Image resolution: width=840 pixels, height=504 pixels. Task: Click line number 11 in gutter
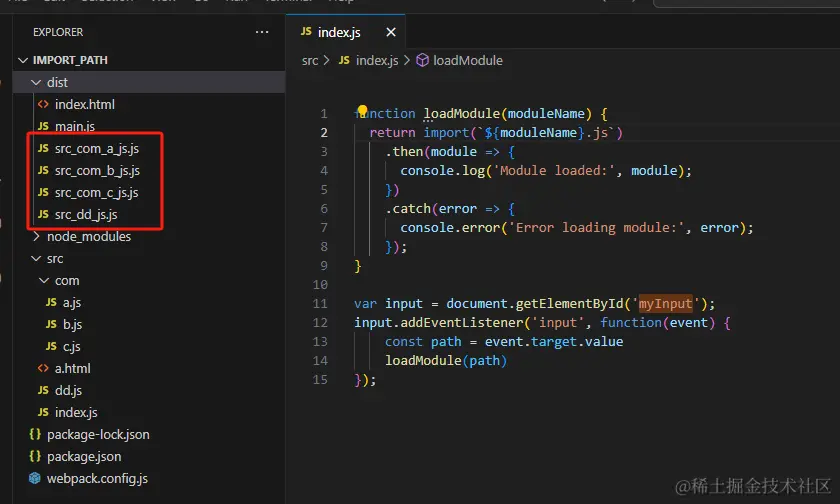(320, 304)
